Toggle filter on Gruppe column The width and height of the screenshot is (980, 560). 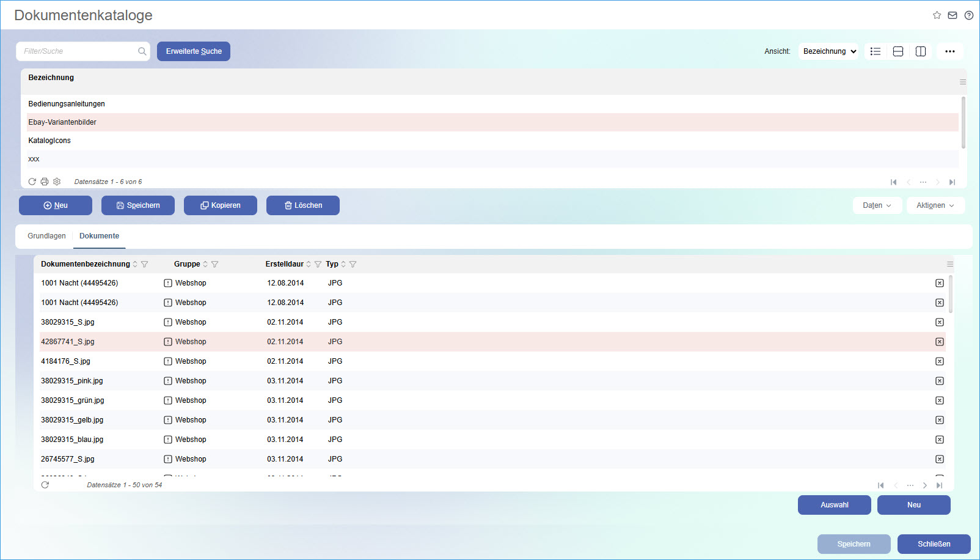click(x=215, y=264)
